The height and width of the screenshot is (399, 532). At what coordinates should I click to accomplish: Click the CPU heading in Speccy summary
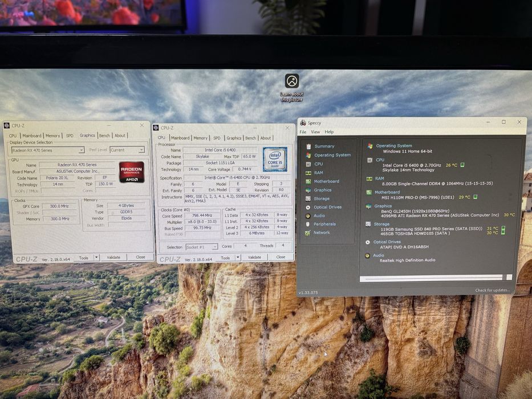[x=380, y=160]
